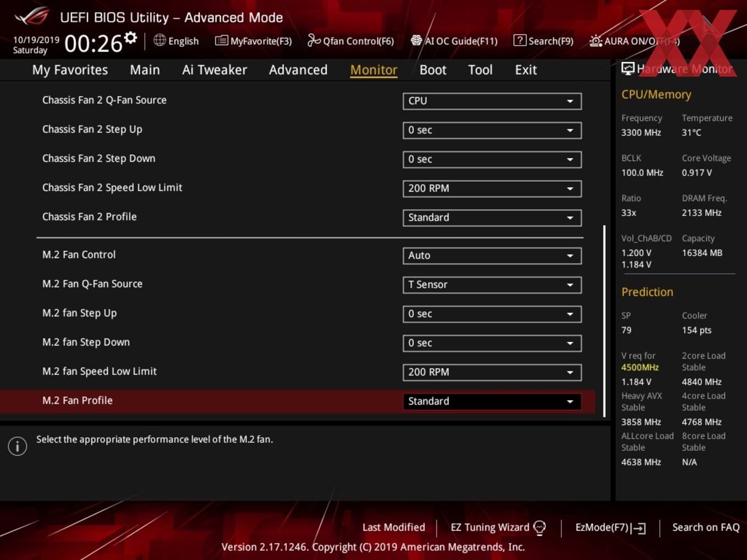The image size is (747, 560).
Task: Open Chassis Fan 2 Q-Fan Source dropdown
Action: tap(492, 101)
